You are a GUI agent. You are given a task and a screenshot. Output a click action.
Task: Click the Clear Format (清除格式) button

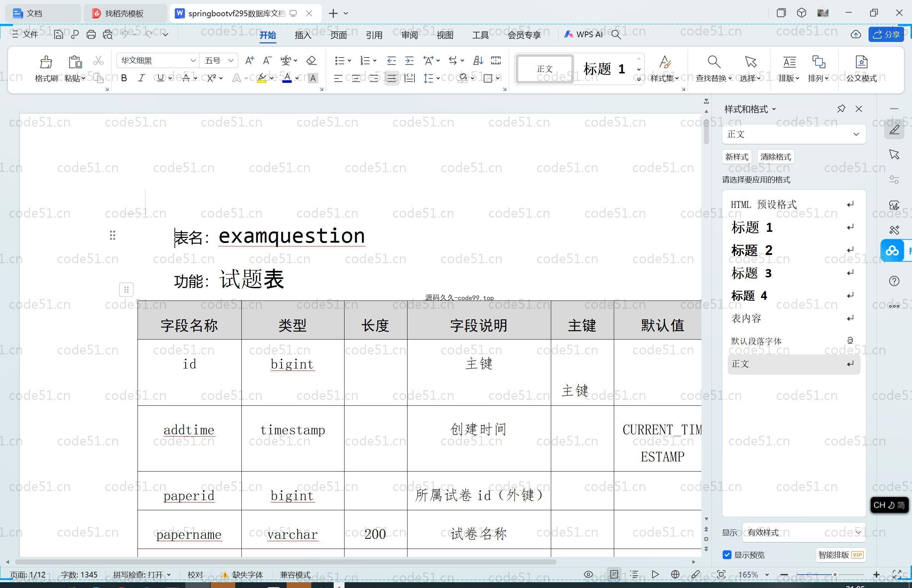point(775,157)
